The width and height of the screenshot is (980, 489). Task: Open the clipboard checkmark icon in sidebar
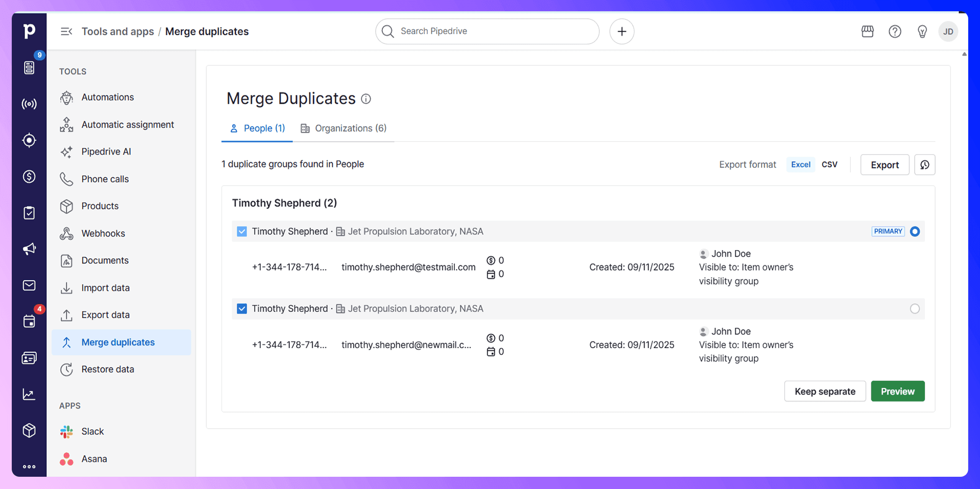29,213
